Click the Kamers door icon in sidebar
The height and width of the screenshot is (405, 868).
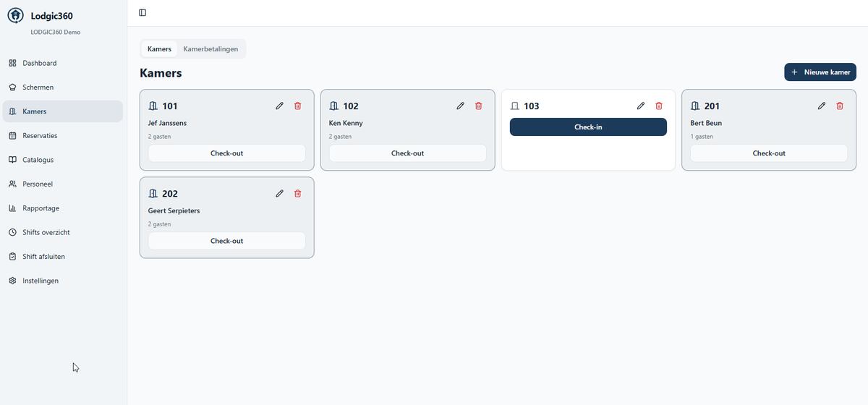click(12, 111)
